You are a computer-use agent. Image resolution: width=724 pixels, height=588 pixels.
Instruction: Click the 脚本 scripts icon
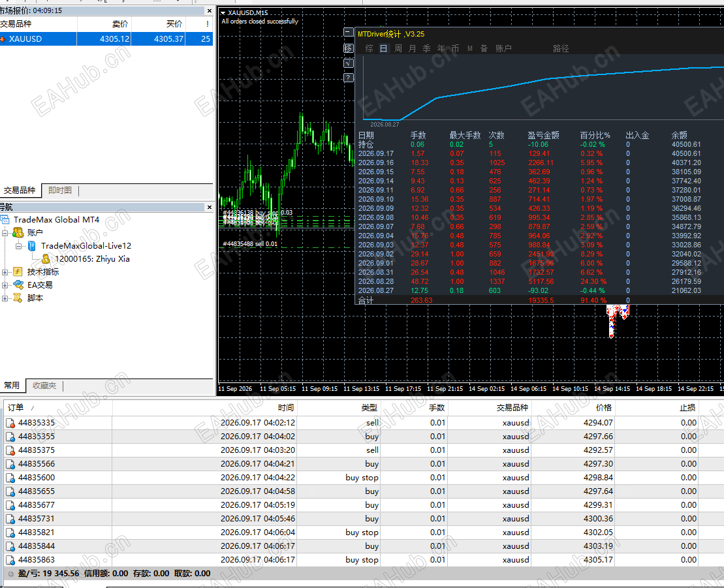click(x=18, y=298)
